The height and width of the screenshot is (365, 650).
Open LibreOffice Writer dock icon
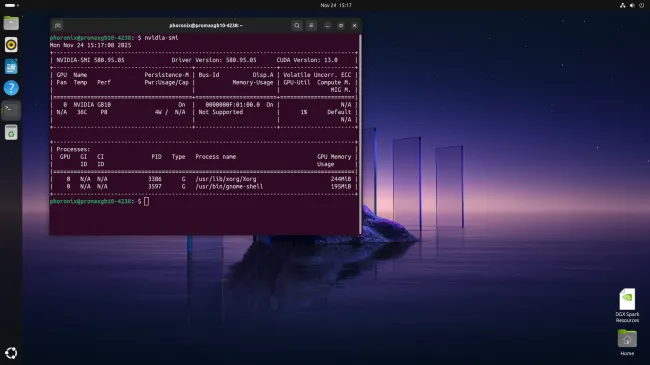[x=11, y=66]
